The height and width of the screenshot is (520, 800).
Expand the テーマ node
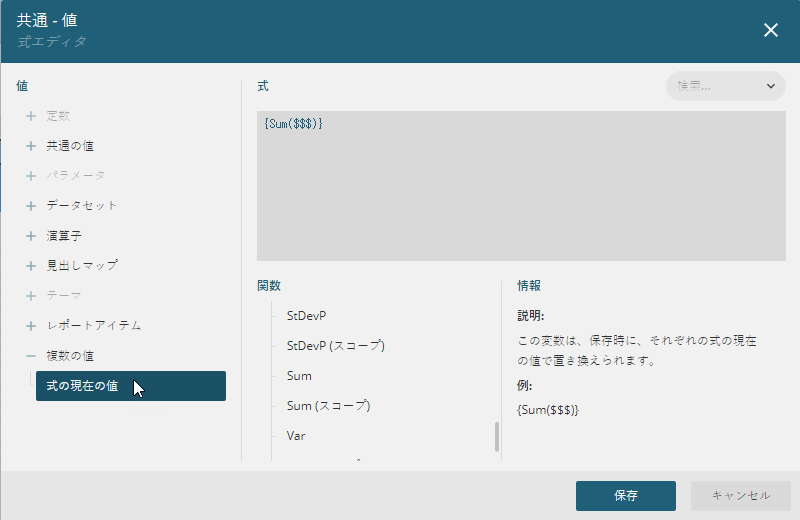[31, 296]
